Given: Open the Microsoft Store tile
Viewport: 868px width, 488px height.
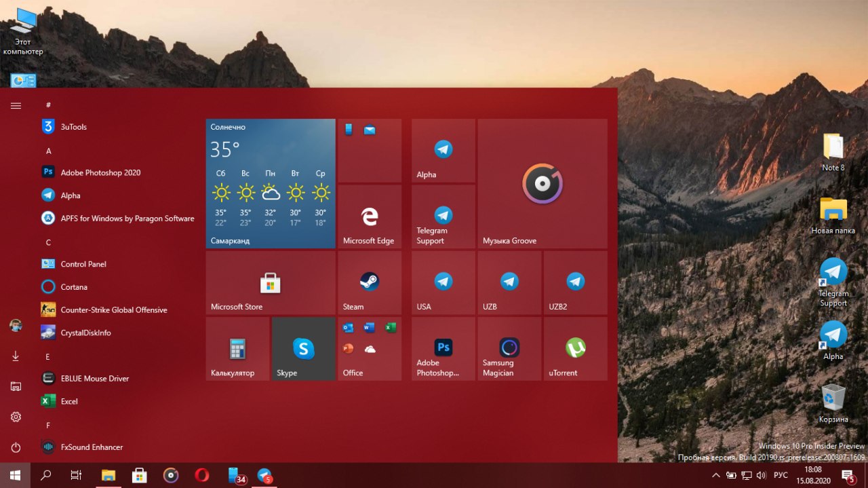Looking at the screenshot, I should [x=271, y=282].
